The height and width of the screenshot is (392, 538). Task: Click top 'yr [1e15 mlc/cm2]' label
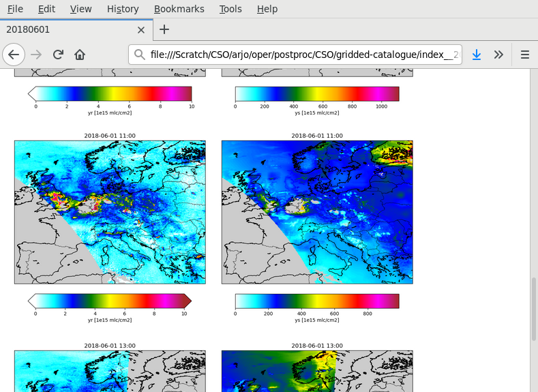pyautogui.click(x=110, y=112)
